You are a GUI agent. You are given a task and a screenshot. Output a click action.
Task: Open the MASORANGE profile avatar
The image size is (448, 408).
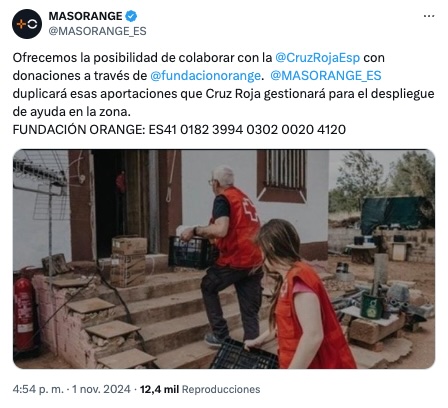click(x=27, y=24)
